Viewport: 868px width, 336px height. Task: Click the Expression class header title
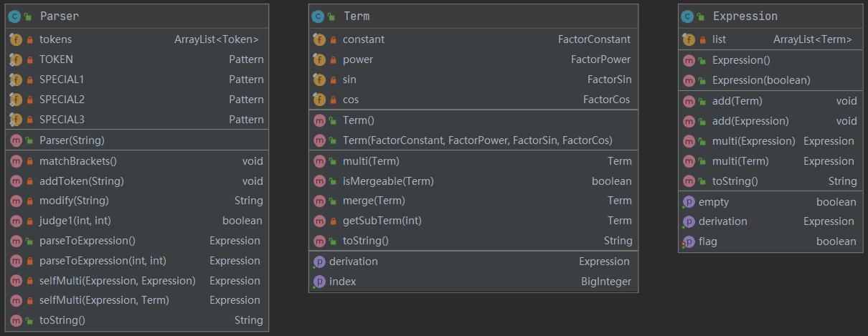745,16
